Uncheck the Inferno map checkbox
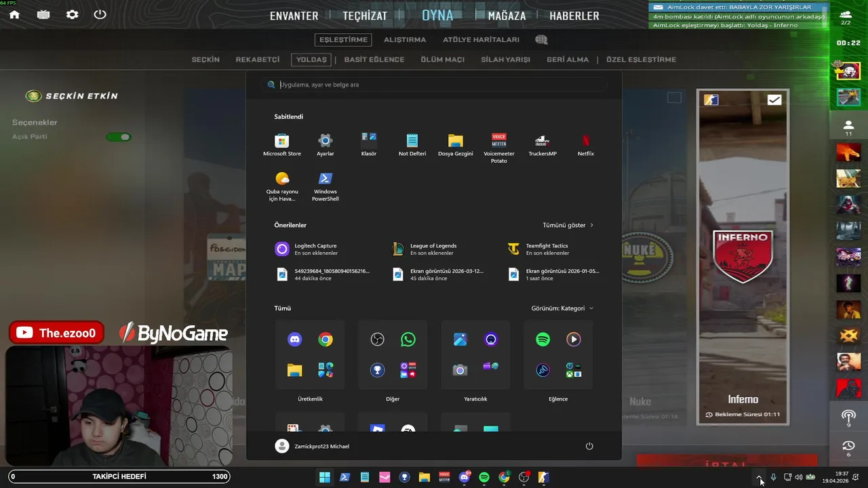This screenshot has height=488, width=868. (774, 100)
